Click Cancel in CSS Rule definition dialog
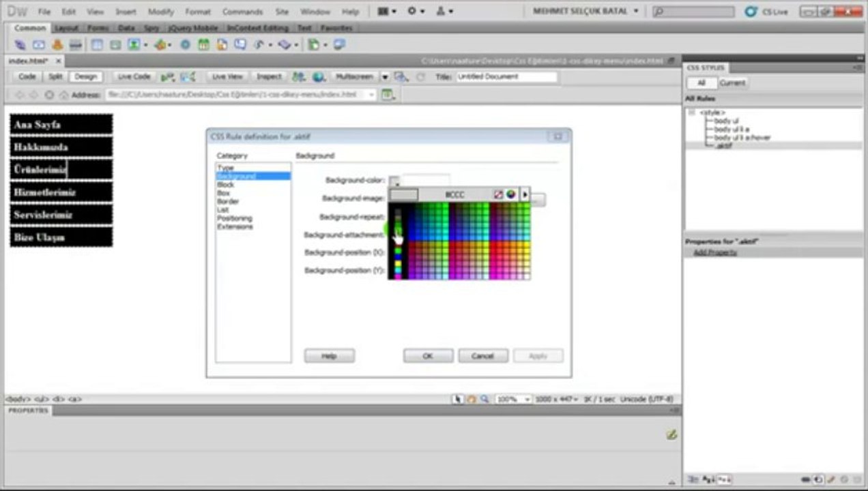Screen dimensions: 868x491 (482, 356)
